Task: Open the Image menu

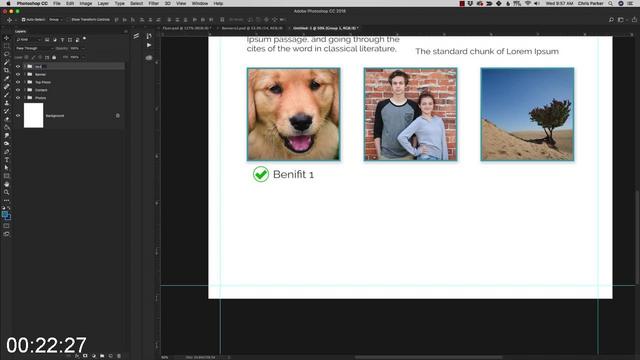Action: click(x=85, y=3)
